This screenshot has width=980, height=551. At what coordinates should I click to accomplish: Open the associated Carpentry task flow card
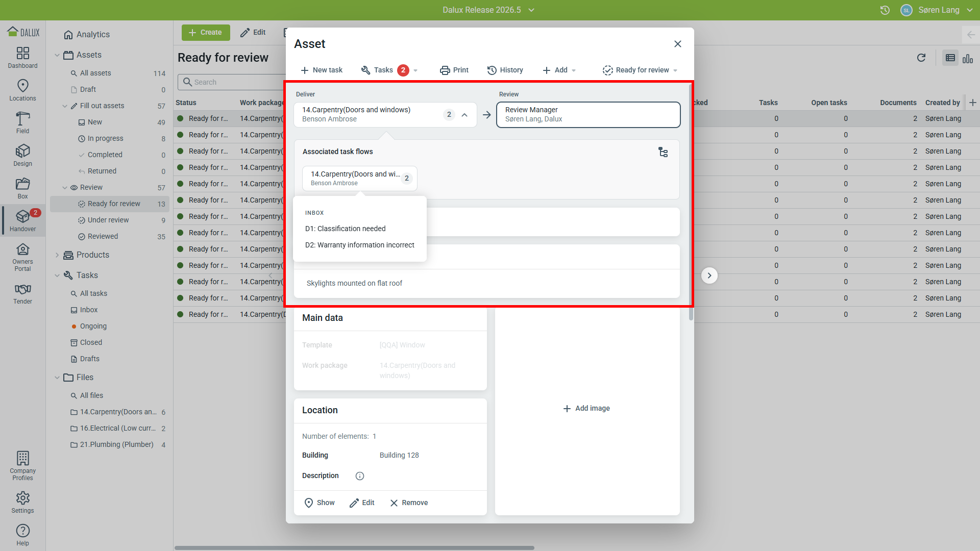point(360,179)
